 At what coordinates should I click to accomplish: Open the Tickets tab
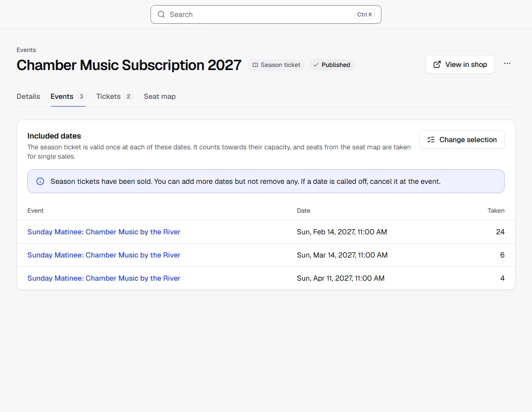[114, 97]
